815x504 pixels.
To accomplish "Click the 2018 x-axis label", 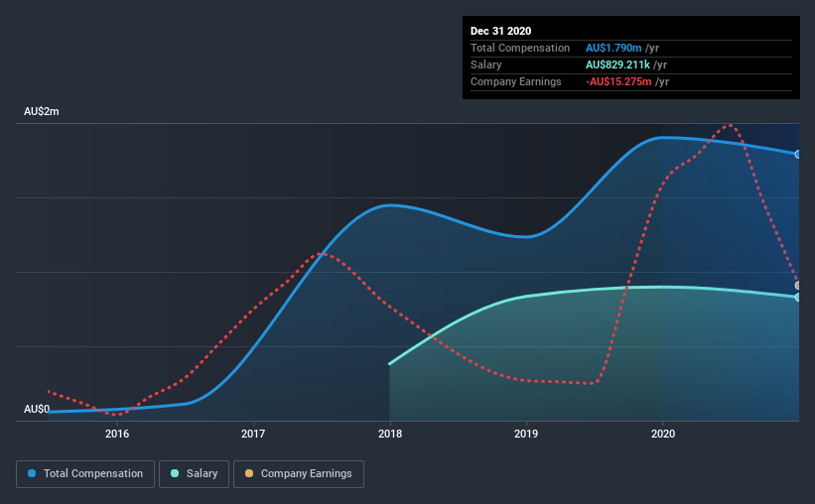I will (x=390, y=434).
